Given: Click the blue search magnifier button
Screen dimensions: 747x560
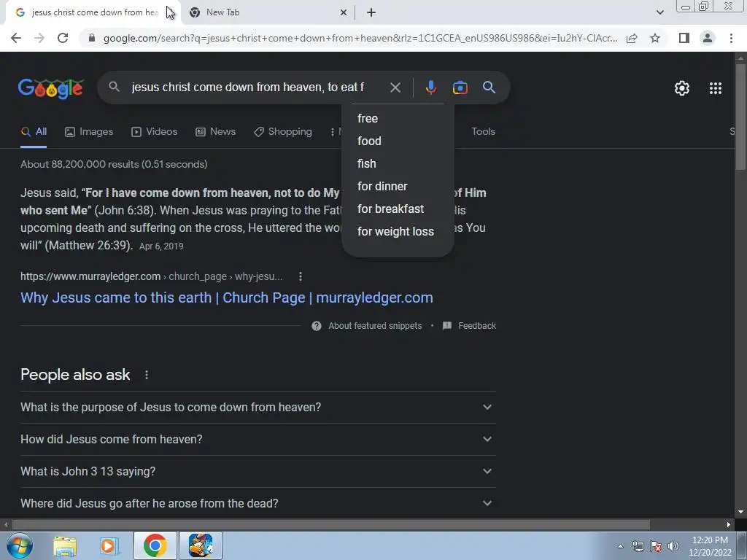Looking at the screenshot, I should tap(489, 87).
